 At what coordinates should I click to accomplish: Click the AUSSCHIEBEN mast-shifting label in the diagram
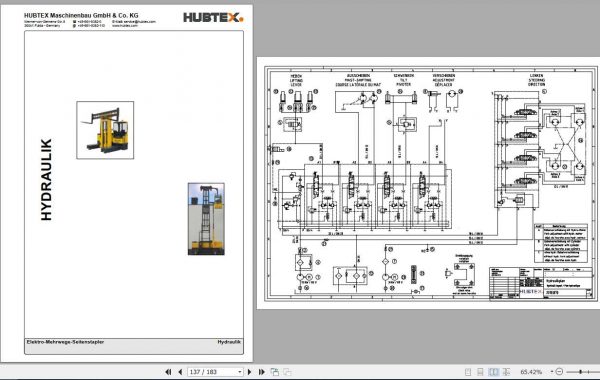point(358,80)
